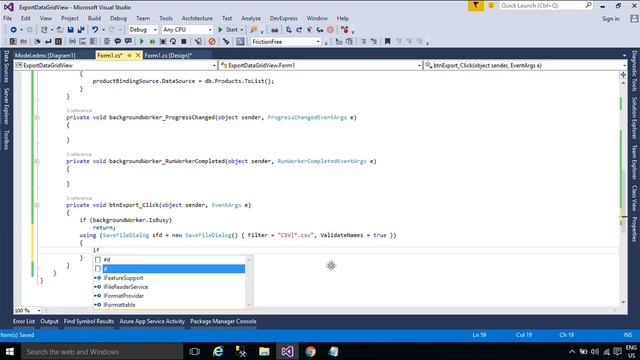
Task: Open the FrictionFree dropdown
Action: click(286, 42)
